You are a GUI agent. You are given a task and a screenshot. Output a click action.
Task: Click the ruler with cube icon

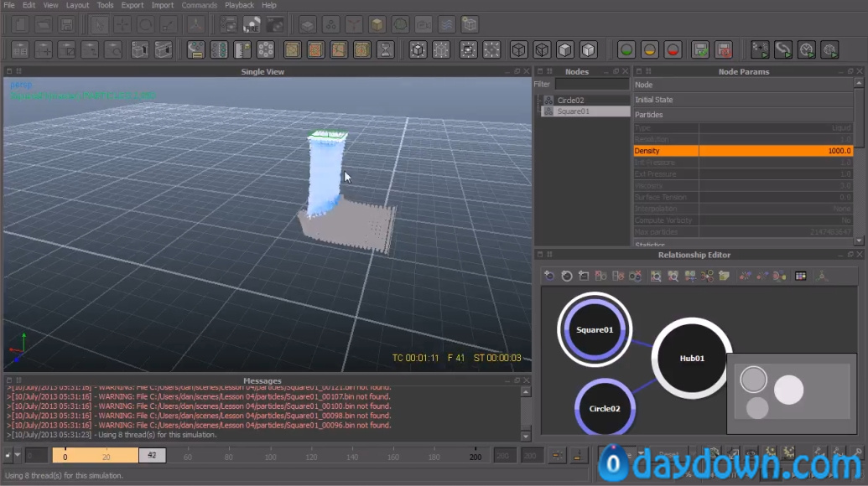pyautogui.click(x=242, y=49)
